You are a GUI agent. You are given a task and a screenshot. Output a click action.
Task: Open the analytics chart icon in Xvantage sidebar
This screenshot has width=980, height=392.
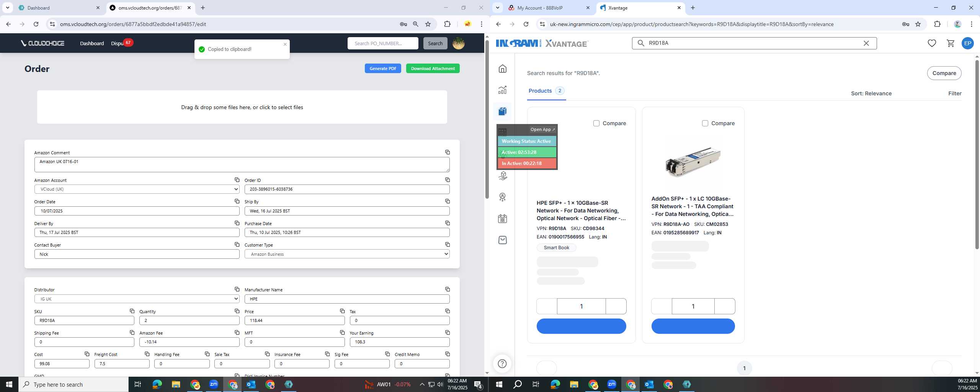(502, 90)
